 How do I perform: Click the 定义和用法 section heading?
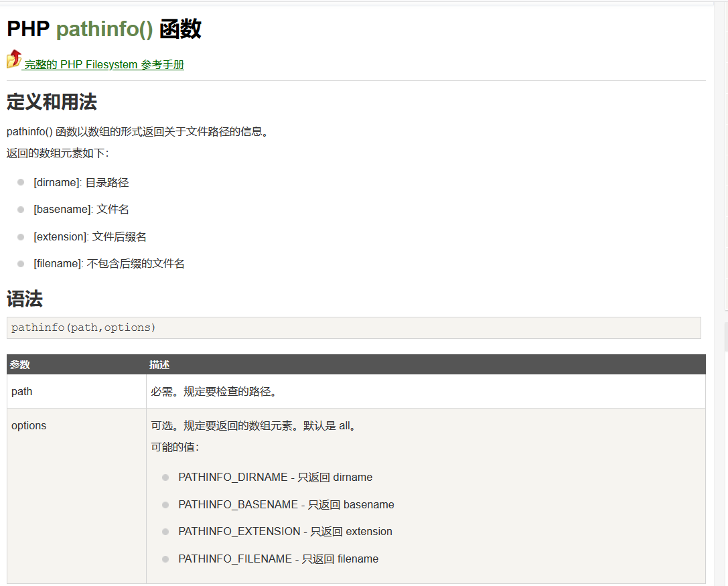tap(52, 102)
